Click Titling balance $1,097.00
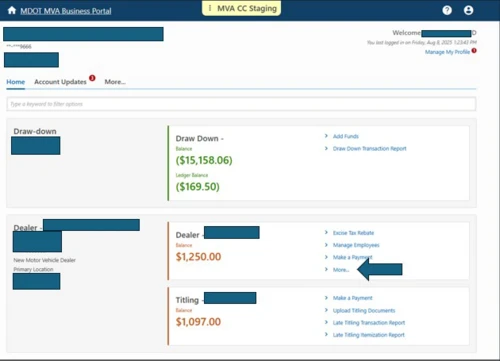Viewport: 500px width, 361px height. pyautogui.click(x=198, y=322)
